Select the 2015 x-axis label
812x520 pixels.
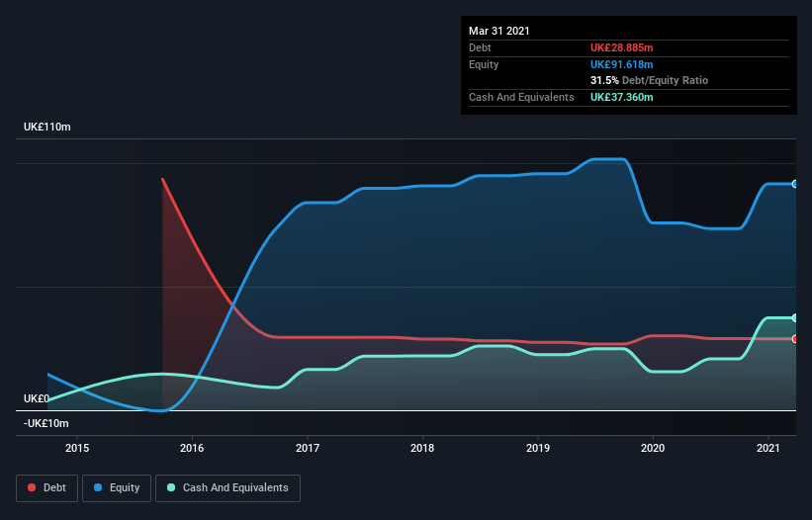[x=76, y=448]
